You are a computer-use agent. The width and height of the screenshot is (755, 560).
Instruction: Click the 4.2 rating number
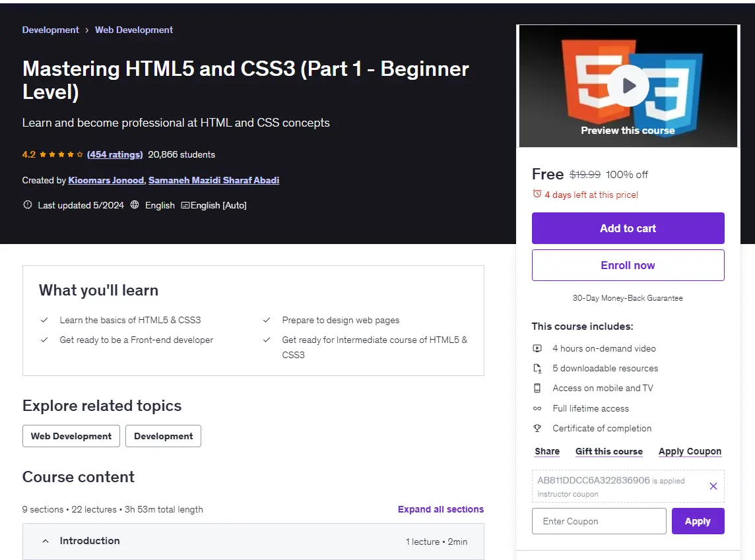click(29, 154)
